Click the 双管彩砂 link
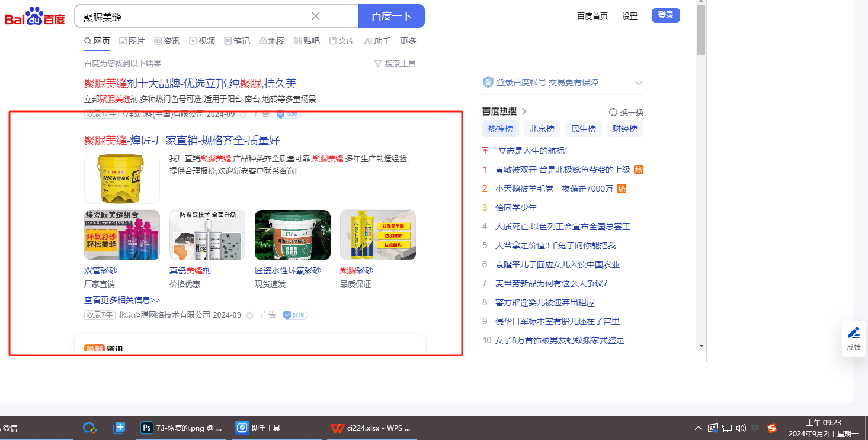Image resolution: width=868 pixels, height=440 pixels. tap(101, 270)
